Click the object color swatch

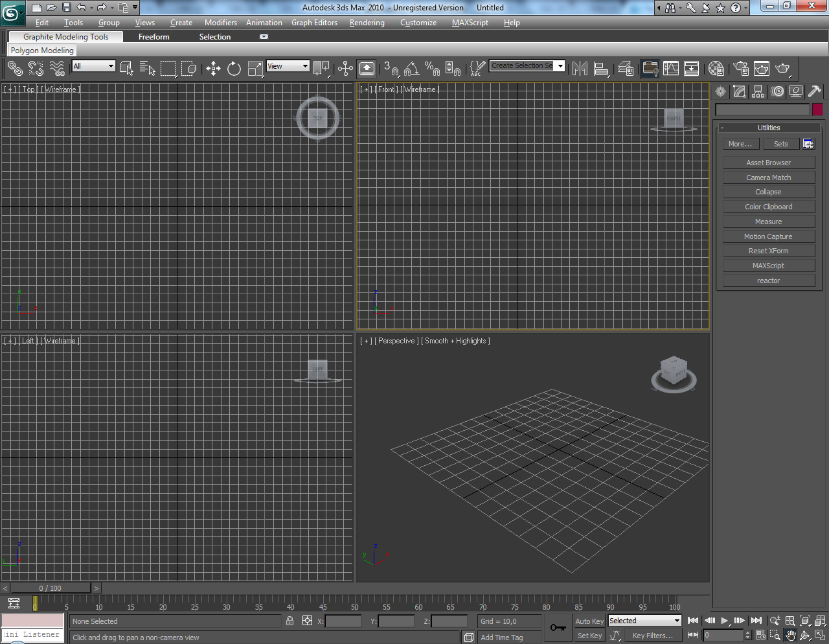click(x=817, y=109)
